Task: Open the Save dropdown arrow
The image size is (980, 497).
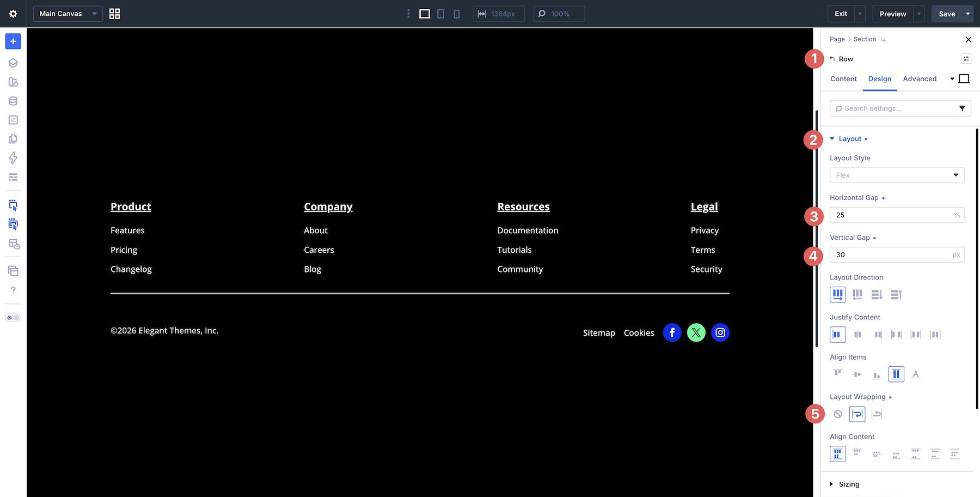Action: pos(968,14)
